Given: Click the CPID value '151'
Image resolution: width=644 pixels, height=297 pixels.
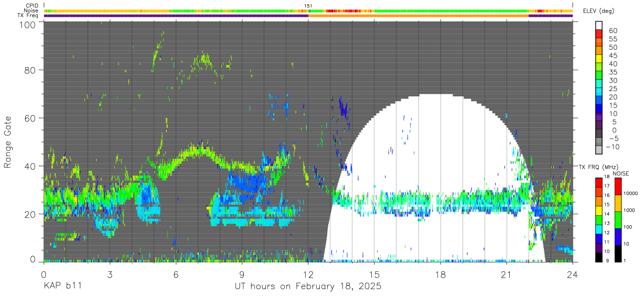Looking at the screenshot, I should [308, 6].
